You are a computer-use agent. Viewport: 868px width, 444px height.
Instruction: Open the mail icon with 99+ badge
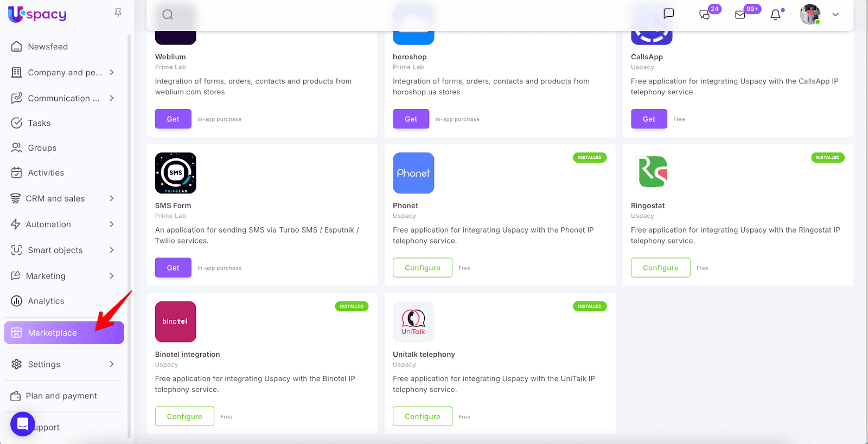pos(741,15)
